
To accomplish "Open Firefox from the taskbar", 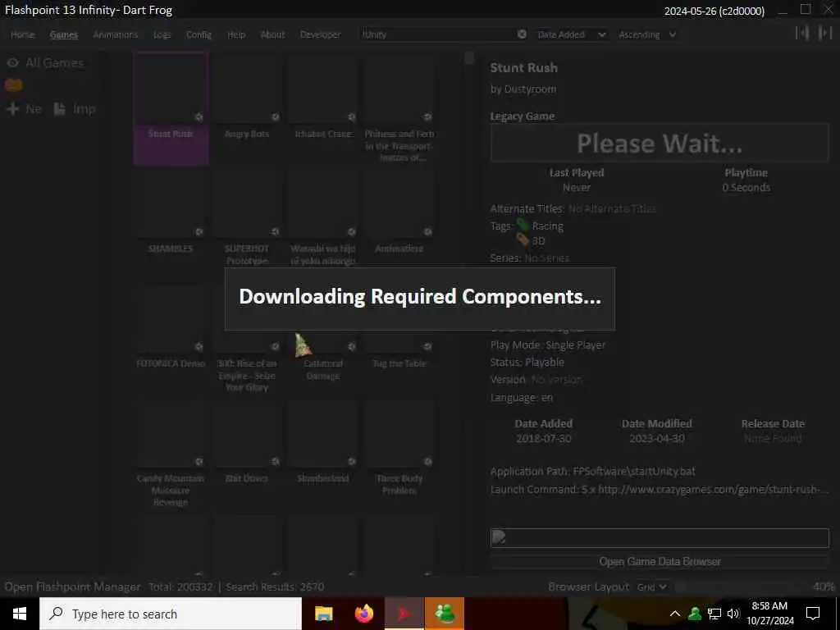I will pyautogui.click(x=364, y=614).
